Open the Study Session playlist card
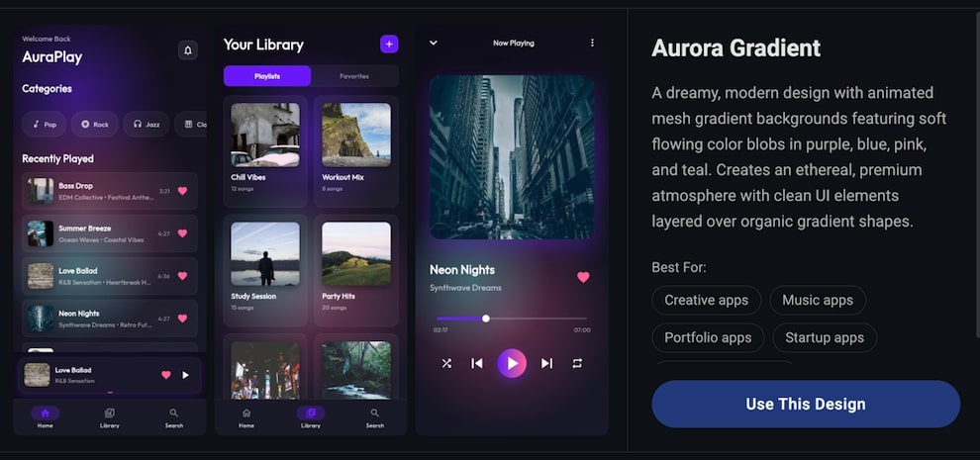 click(265, 271)
